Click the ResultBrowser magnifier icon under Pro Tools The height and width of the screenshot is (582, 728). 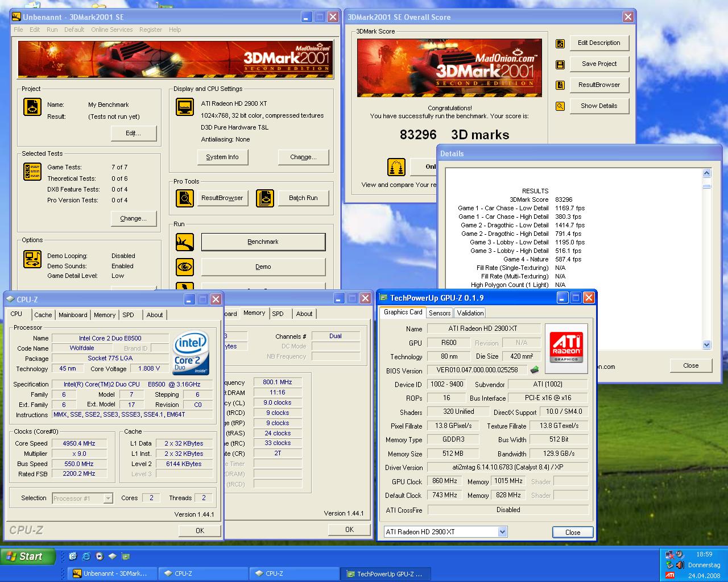point(184,198)
